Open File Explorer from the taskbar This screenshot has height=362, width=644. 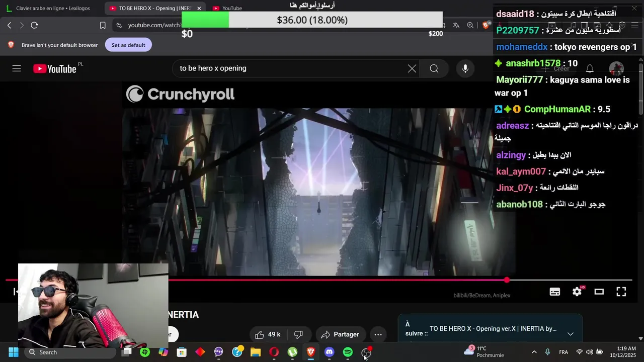(256, 352)
